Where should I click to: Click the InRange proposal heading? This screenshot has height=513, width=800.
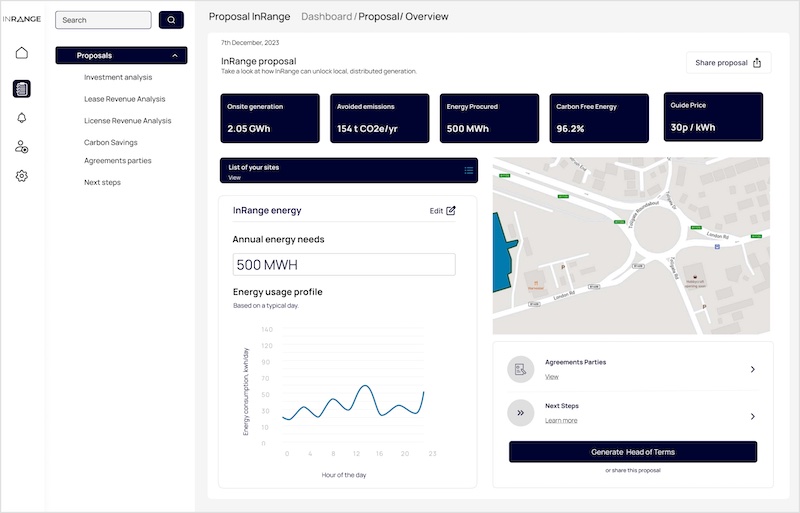(x=259, y=61)
